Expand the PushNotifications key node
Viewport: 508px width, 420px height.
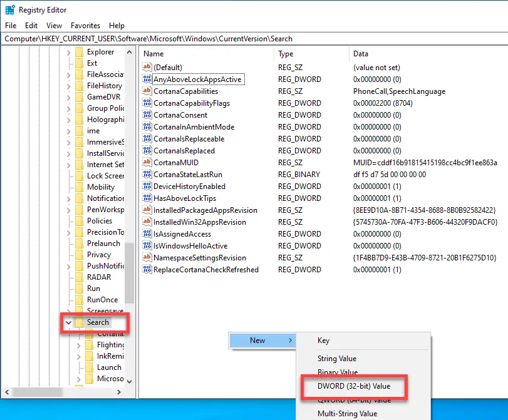coord(69,266)
